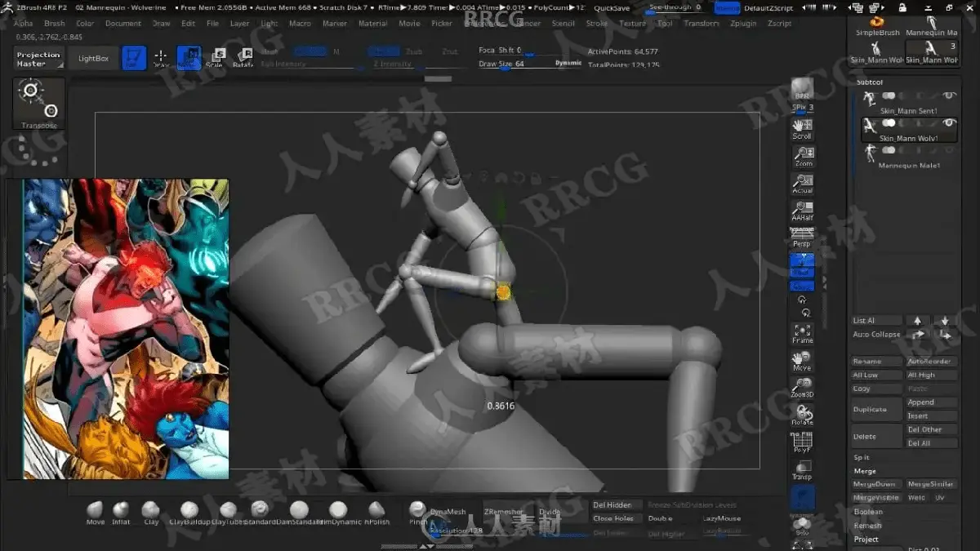Select the ClayTubes brush
The height and width of the screenshot is (551, 980).
(x=228, y=512)
